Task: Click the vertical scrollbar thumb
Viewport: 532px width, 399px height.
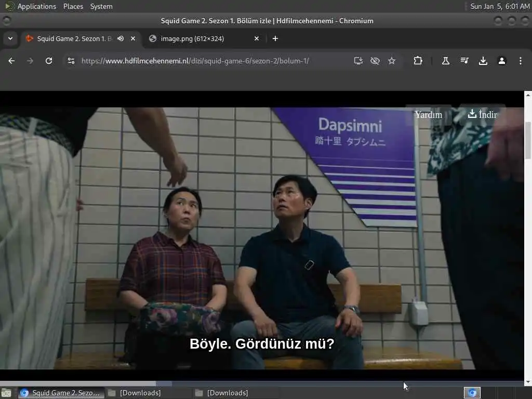Action: coord(528,140)
